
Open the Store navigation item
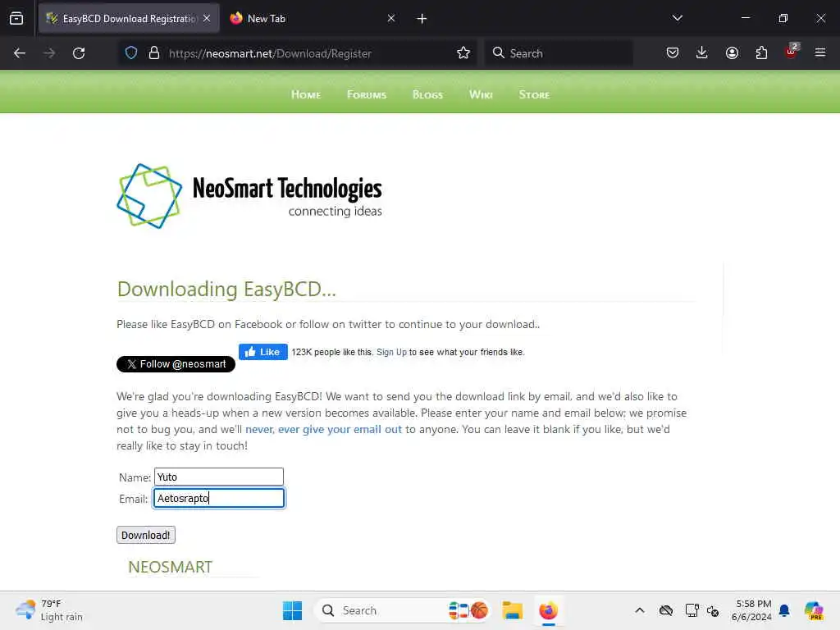[x=534, y=95]
